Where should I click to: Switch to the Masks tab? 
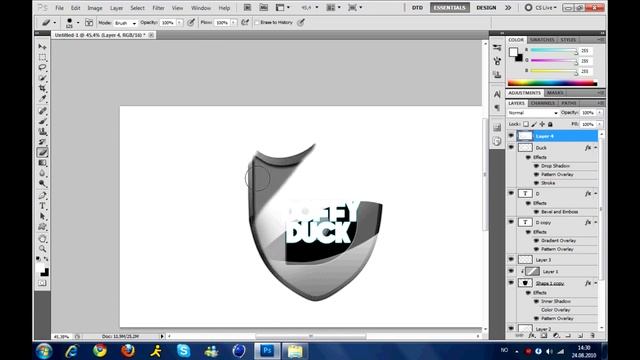555,93
